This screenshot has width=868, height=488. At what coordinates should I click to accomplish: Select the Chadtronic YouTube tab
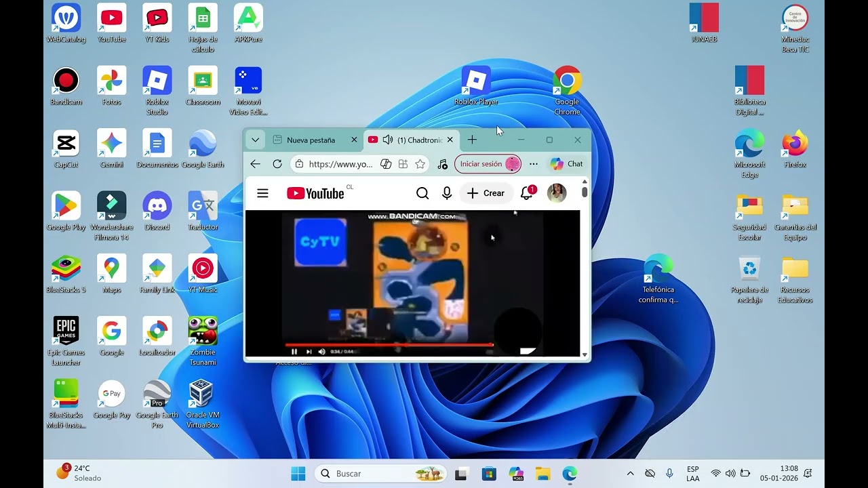(412, 140)
